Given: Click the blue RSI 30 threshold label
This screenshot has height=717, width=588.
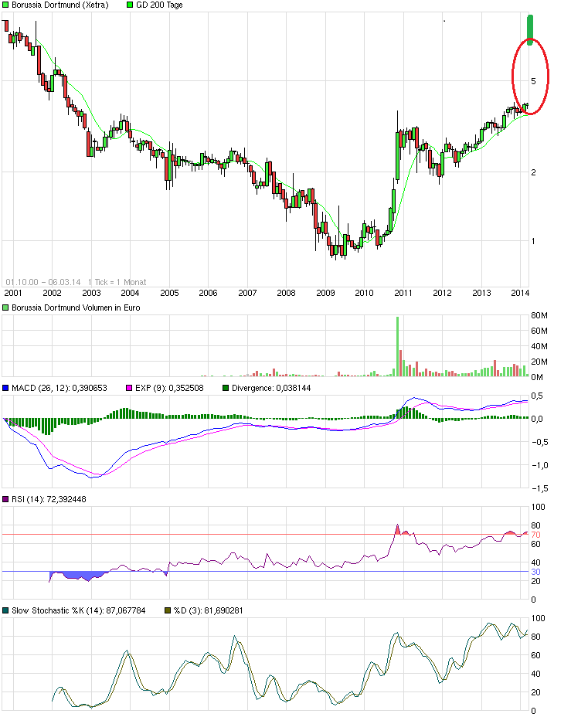Looking at the screenshot, I should [535, 572].
